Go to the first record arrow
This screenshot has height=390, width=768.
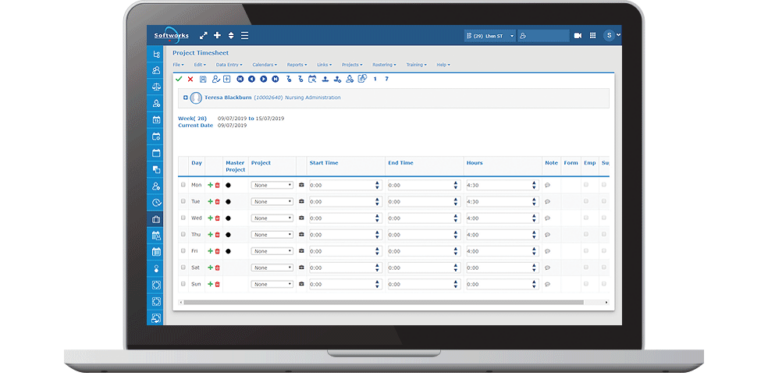coord(240,79)
